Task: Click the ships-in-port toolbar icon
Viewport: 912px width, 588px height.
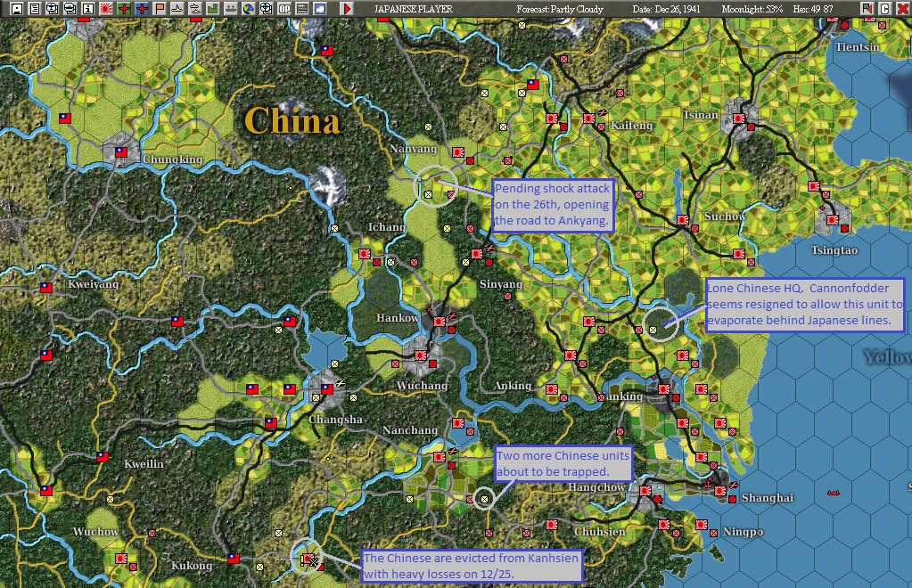Action: pos(231,9)
